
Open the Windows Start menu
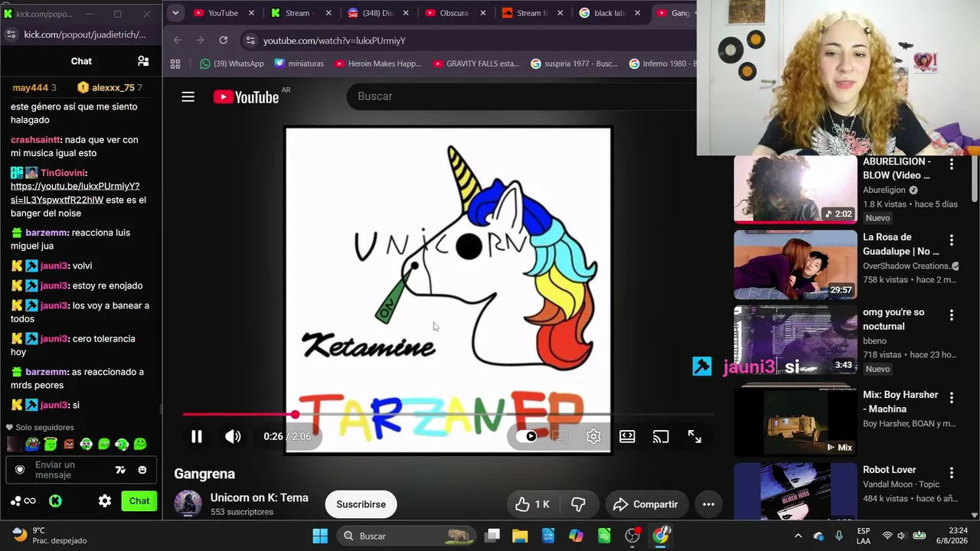coord(320,536)
